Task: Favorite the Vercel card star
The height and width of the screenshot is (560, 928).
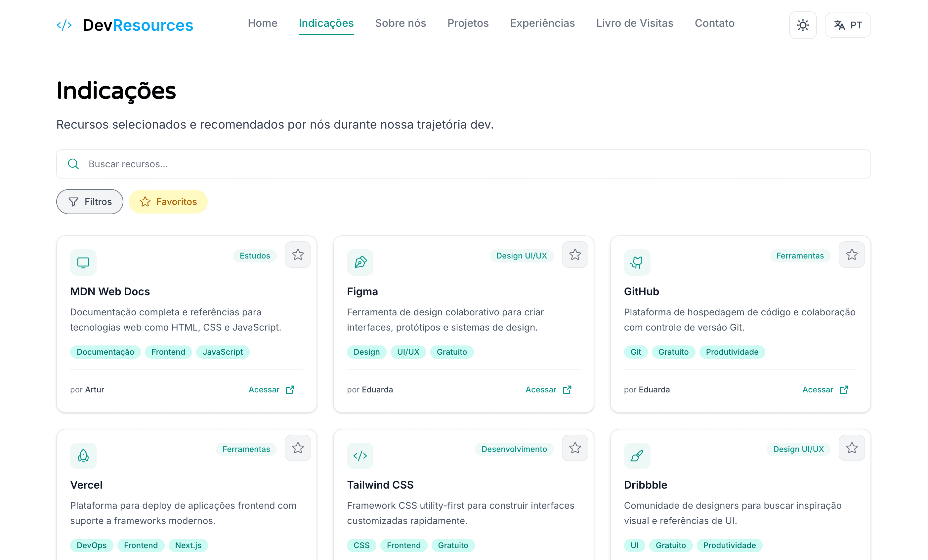Action: pyautogui.click(x=298, y=448)
